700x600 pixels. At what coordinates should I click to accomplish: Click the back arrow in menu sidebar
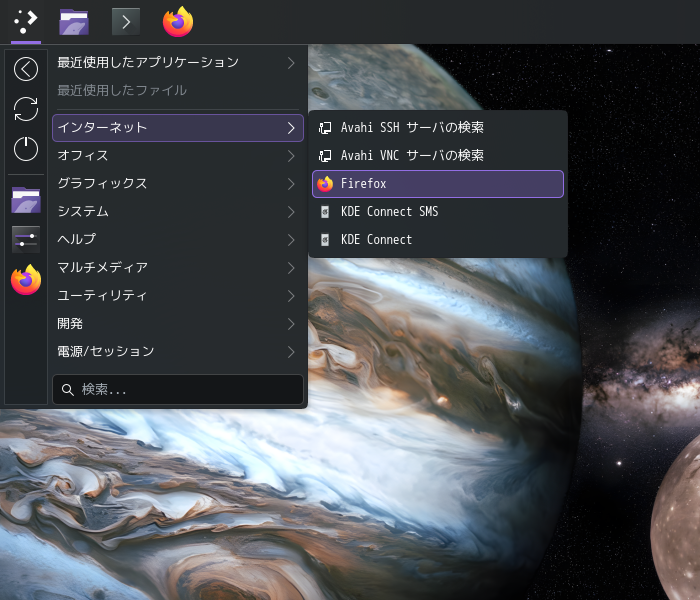point(26,69)
